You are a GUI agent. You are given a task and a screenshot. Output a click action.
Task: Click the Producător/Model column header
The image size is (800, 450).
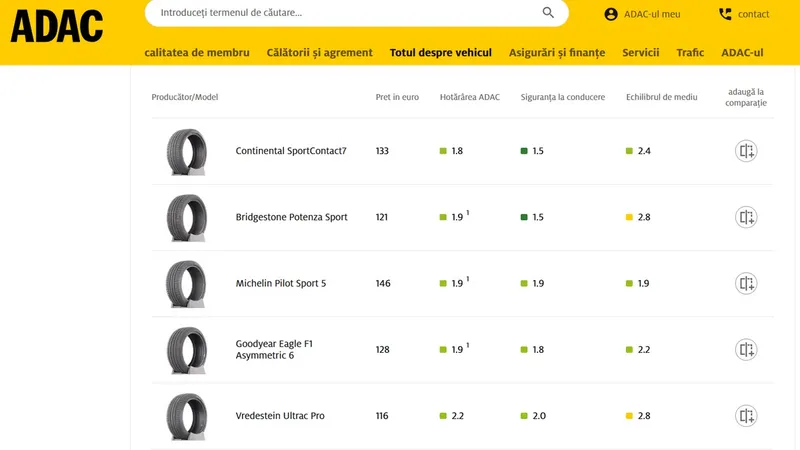point(185,97)
